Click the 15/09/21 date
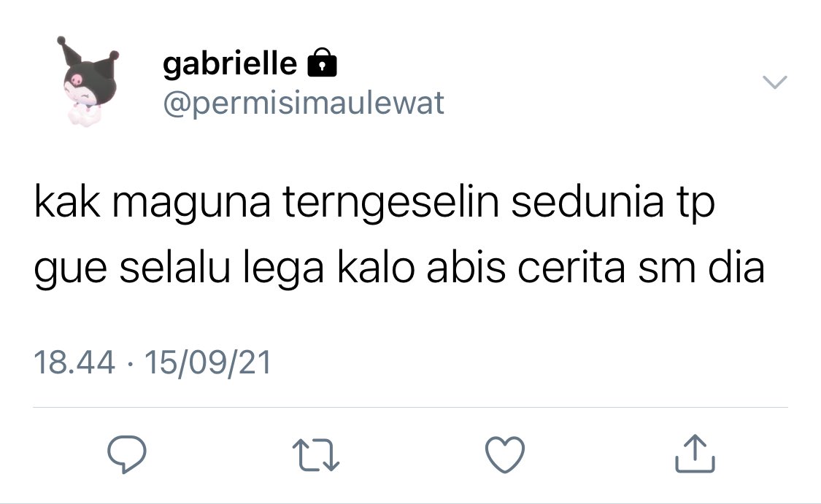Image resolution: width=821 pixels, height=504 pixels. click(x=208, y=363)
